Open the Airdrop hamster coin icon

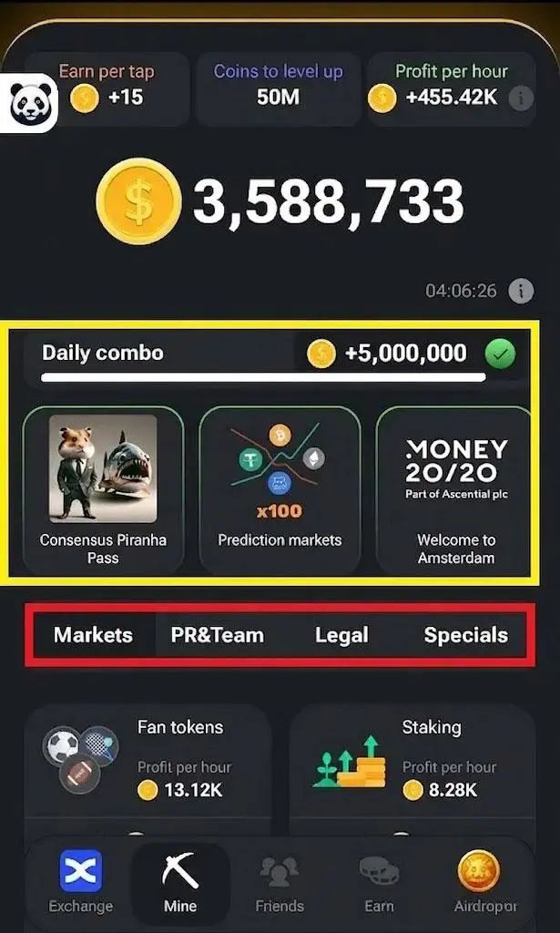pos(479,870)
